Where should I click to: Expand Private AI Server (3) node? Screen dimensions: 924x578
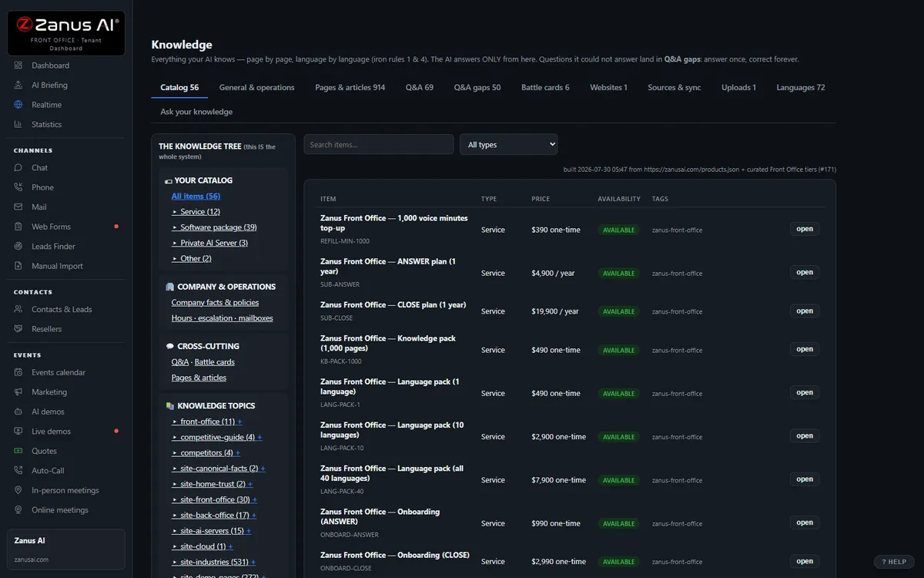click(x=209, y=243)
